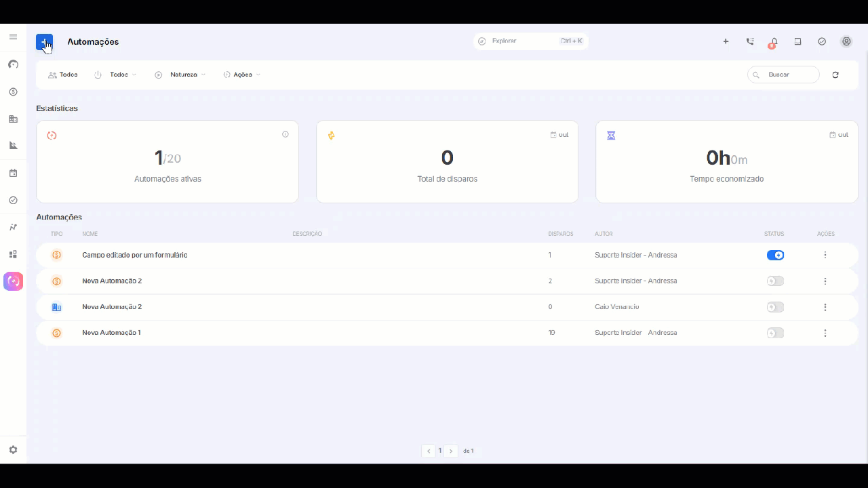The image size is (868, 488).
Task: Open the hamburger menu in the sidebar
Action: click(13, 37)
